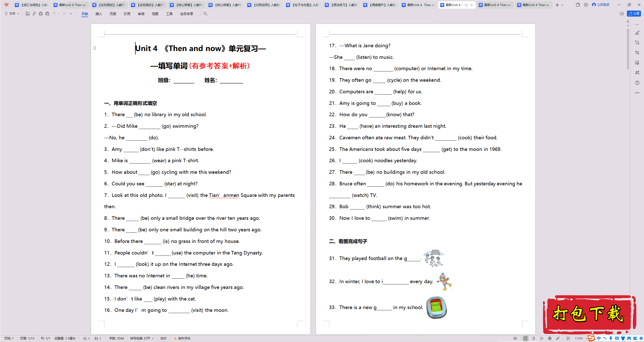Click 校对 proofread in status bar
The width and height of the screenshot is (644, 342).
164,338
